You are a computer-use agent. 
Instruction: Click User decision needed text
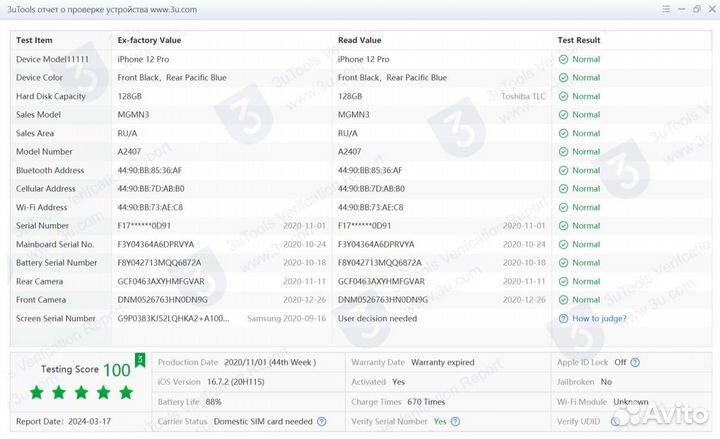point(377,319)
